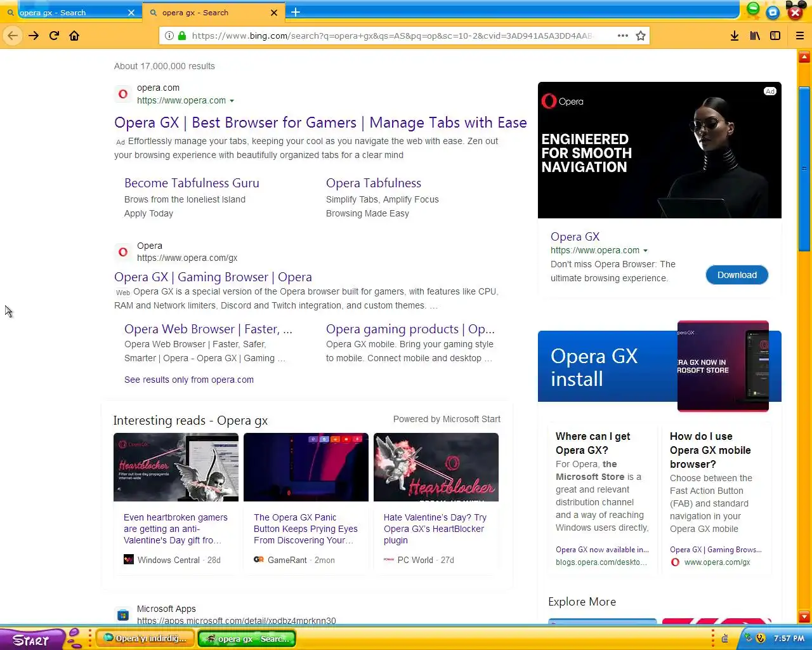Click Windows Central source icon
Screen dimensions: 812x650
(129, 560)
